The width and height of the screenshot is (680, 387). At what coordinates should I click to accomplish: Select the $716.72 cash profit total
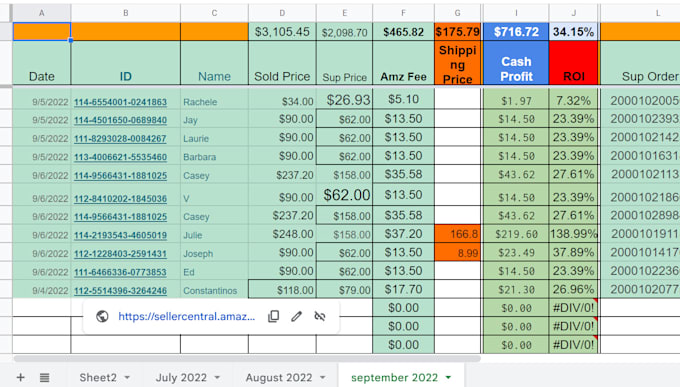516,32
